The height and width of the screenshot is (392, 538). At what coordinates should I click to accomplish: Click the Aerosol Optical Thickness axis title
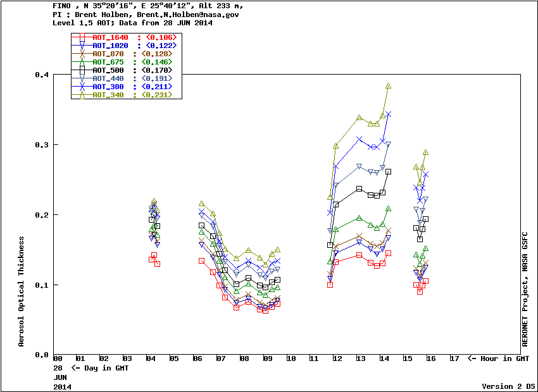coord(21,292)
